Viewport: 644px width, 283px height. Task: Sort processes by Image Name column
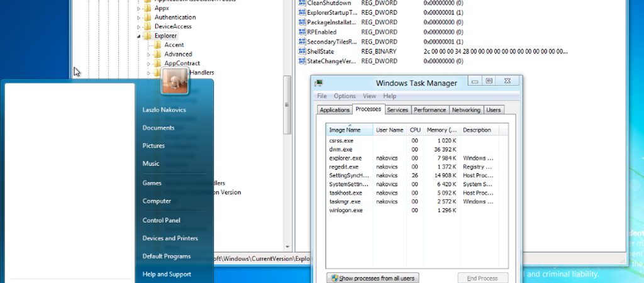[350, 130]
